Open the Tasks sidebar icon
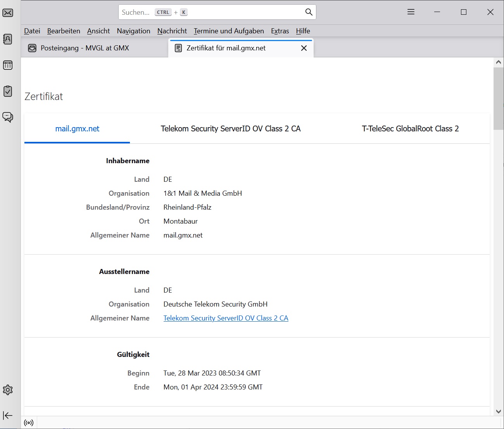The image size is (504, 429). 8,91
